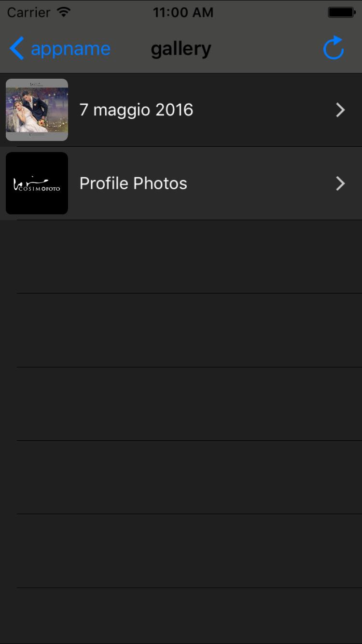Viewport: 362px width, 644px height.
Task: Tap the bottommost empty list row
Action: [x=181, y=616]
